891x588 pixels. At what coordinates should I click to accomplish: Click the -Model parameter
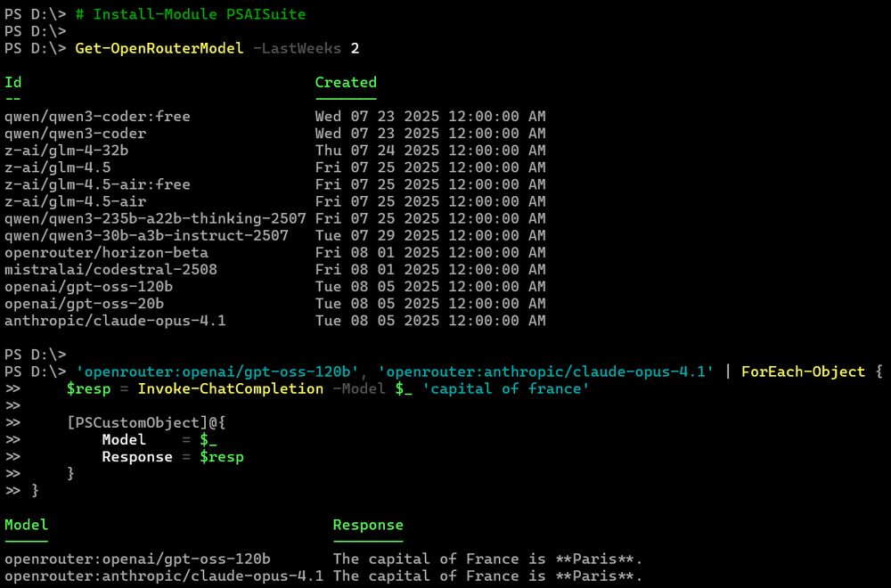coord(359,389)
